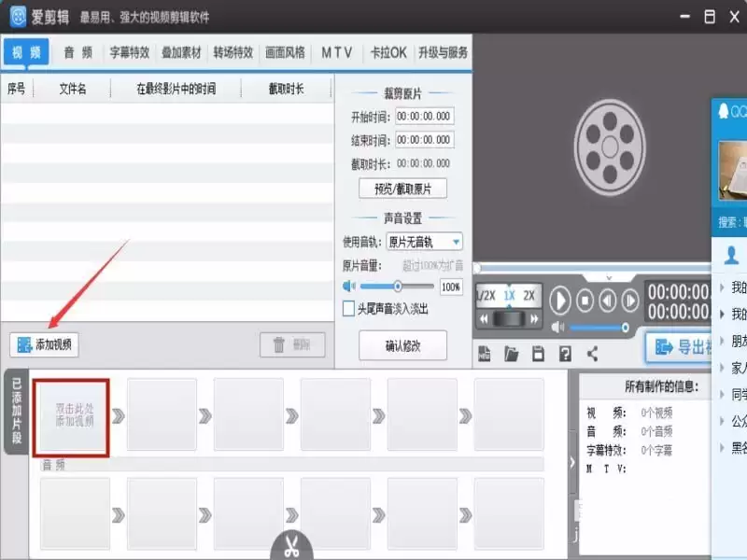
Task: Open the 音频 tab
Action: coord(78,52)
